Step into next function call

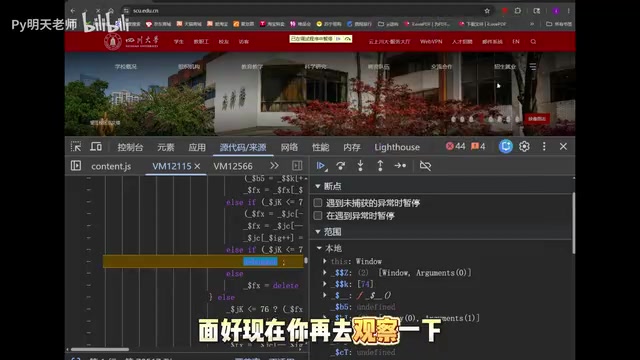tap(360, 166)
